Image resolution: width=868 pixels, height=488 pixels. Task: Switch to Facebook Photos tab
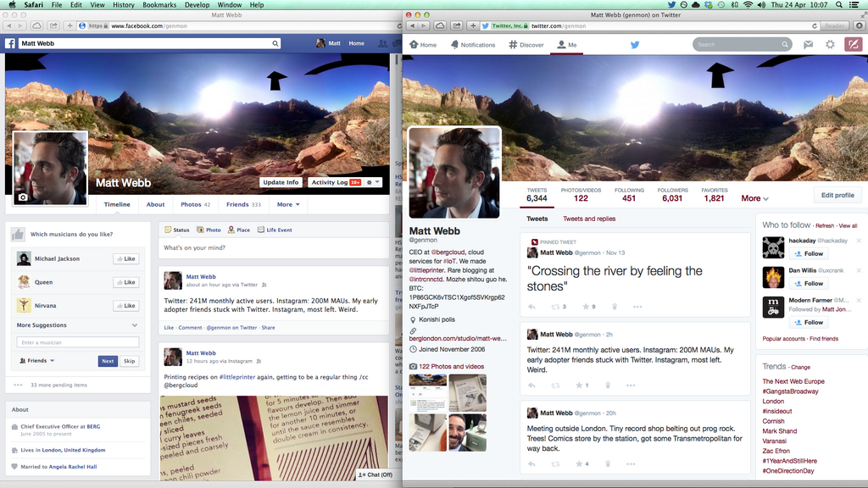(x=196, y=205)
